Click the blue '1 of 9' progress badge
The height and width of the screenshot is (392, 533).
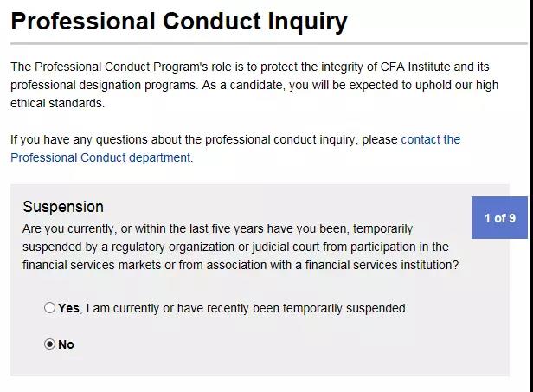(x=499, y=217)
